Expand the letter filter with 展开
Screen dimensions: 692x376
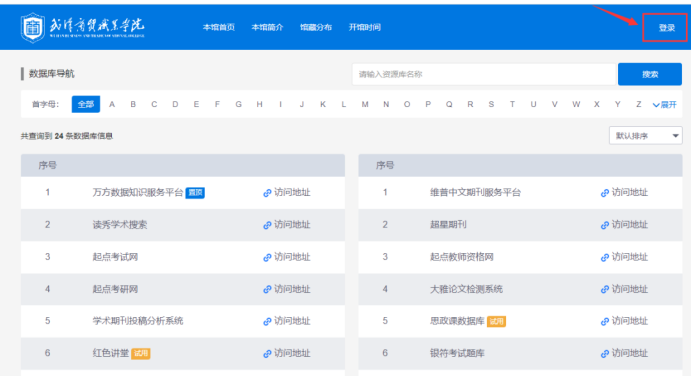[665, 105]
